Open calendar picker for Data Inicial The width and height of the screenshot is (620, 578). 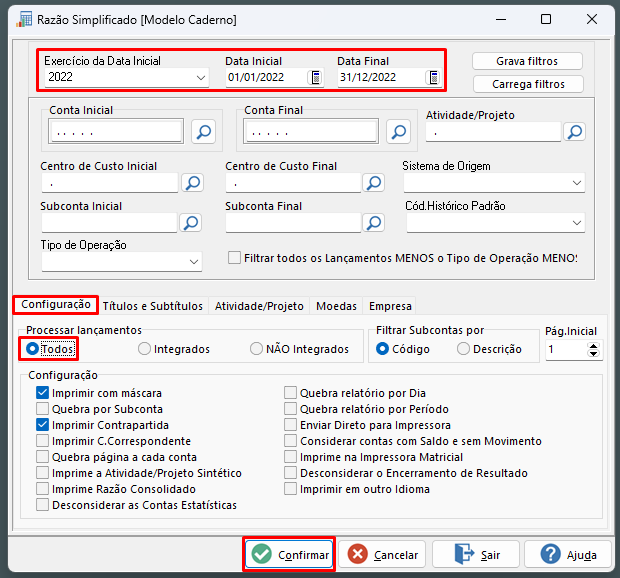click(316, 77)
